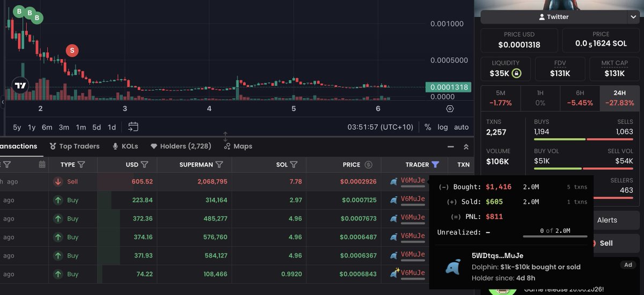Collapse the left chart sidebar arrow

pyautogui.click(x=3, y=102)
